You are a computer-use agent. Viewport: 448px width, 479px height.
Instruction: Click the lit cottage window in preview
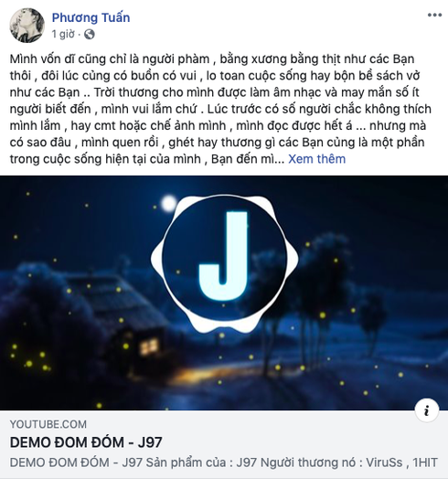(149, 347)
